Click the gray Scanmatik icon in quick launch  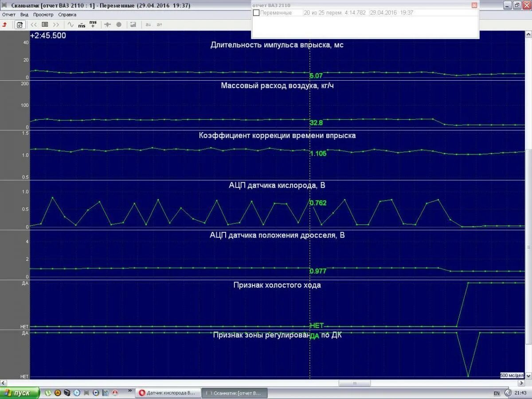click(x=86, y=393)
